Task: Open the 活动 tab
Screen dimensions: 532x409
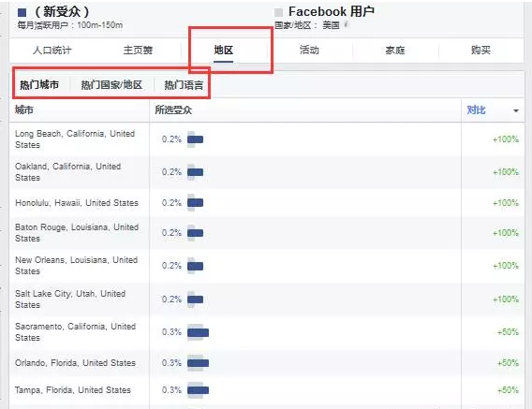Action: pyautogui.click(x=309, y=51)
